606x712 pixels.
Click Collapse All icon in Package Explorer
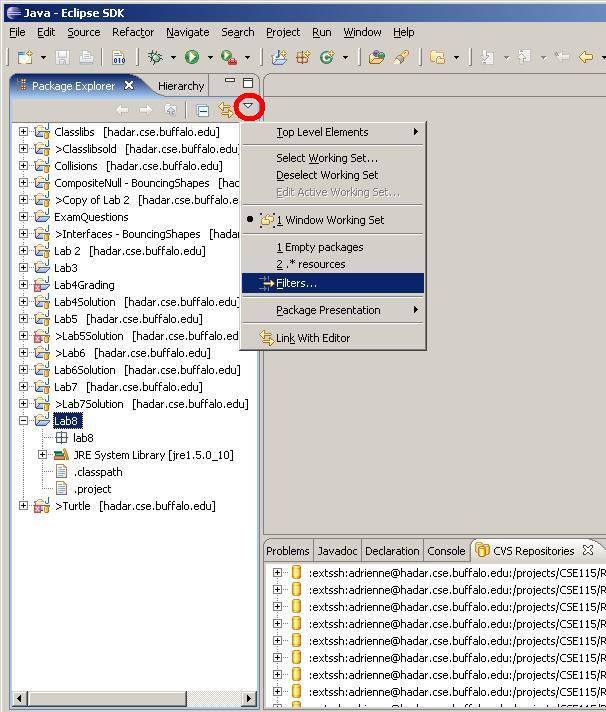[x=202, y=110]
